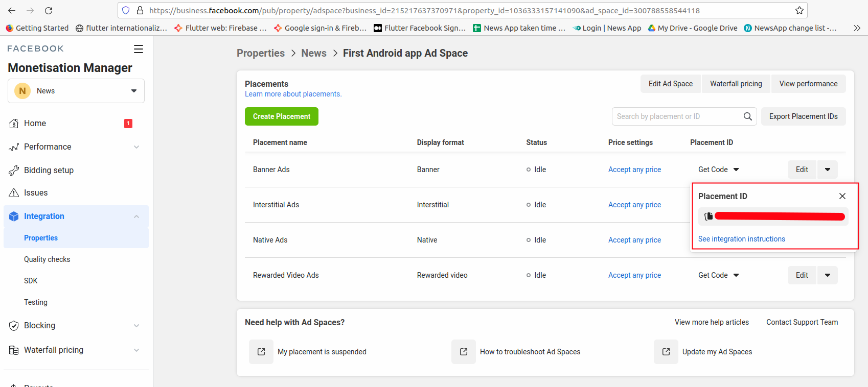Screen dimensions: 868x387
Task: Click Export Placement IDs button
Action: point(803,116)
